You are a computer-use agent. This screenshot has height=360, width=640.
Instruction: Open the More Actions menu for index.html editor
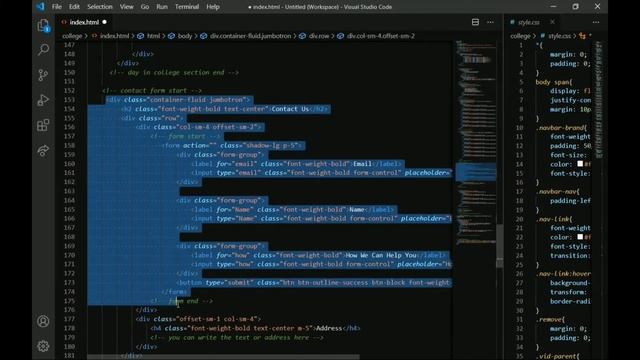(490, 22)
